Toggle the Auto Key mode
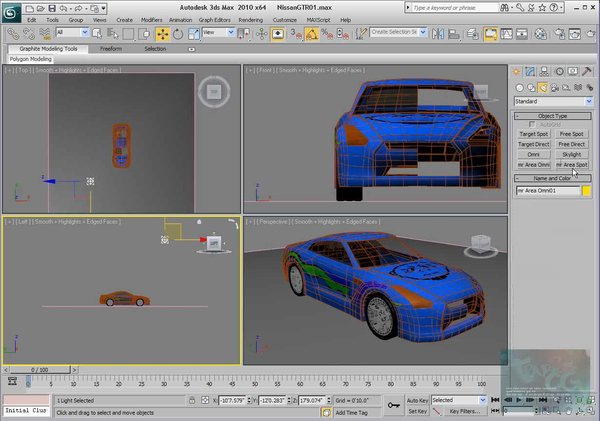The image size is (600, 421). [417, 400]
